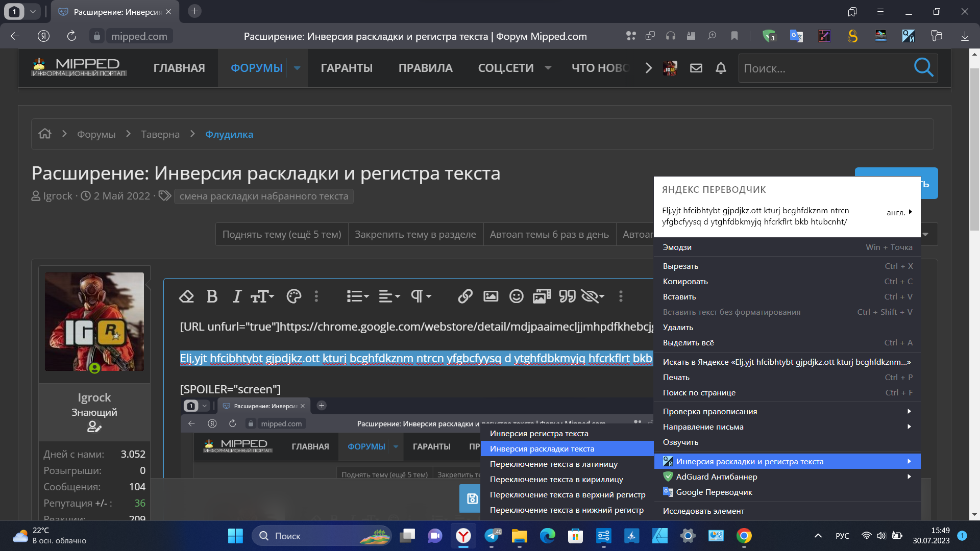Open the home breadcrumb icon
The image size is (980, 551).
coord(45,134)
